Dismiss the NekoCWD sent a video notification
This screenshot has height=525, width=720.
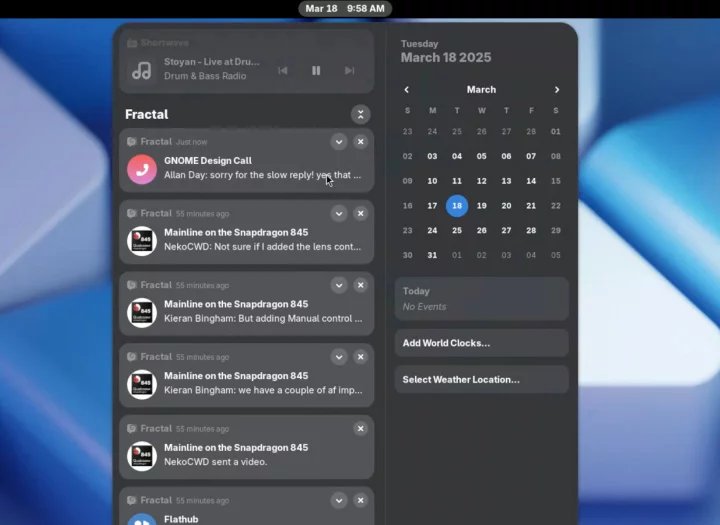click(360, 428)
